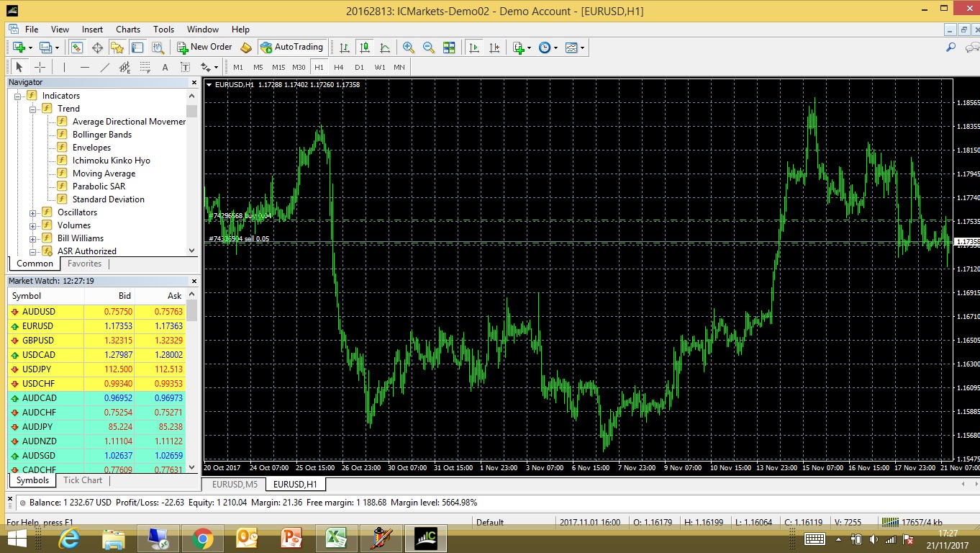
Task: Open Internet Explorer from the taskbar
Action: pyautogui.click(x=70, y=538)
